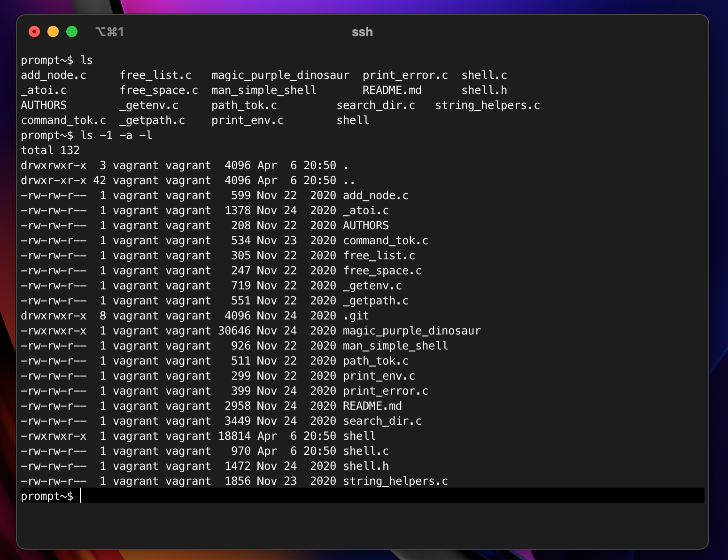Screen dimensions: 728x560
Task: Select string_helpers.c in long listing
Action: (x=395, y=481)
